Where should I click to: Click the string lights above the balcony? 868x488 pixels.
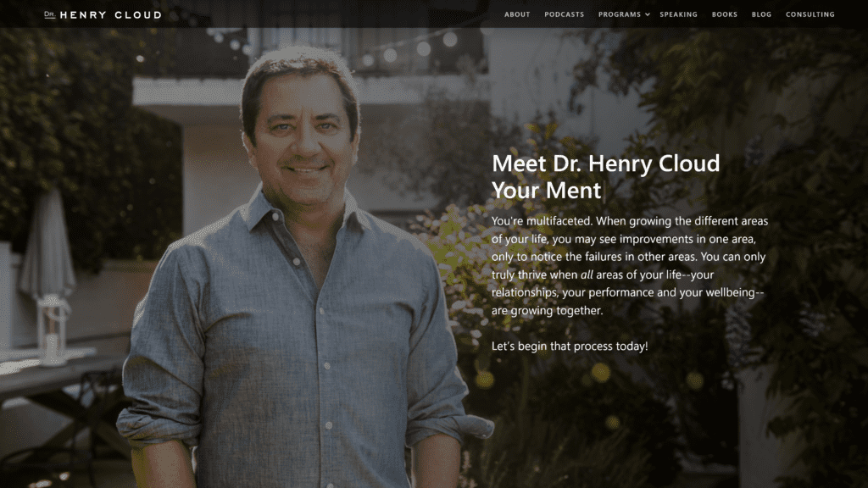343,47
